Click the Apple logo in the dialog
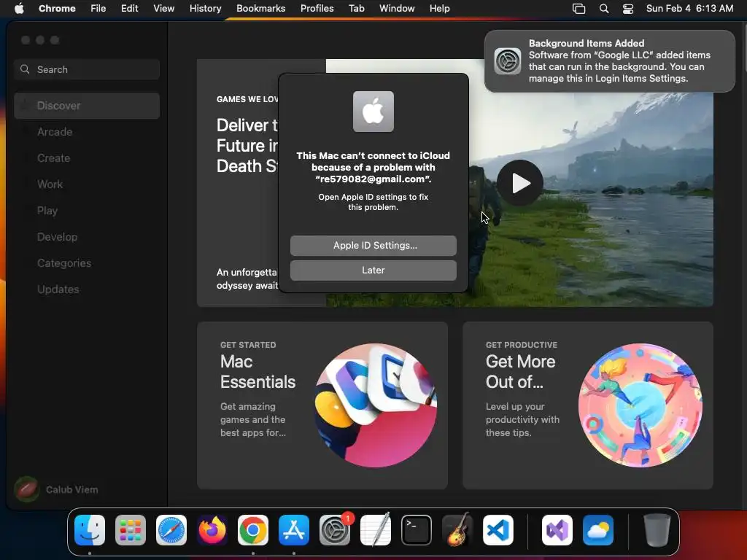This screenshot has width=747, height=560. click(373, 112)
